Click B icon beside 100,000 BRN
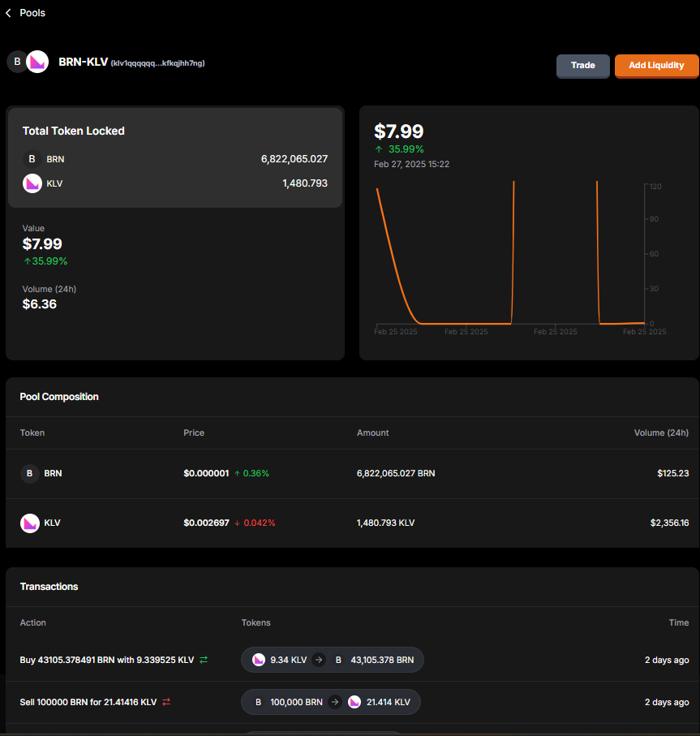 pos(258,702)
